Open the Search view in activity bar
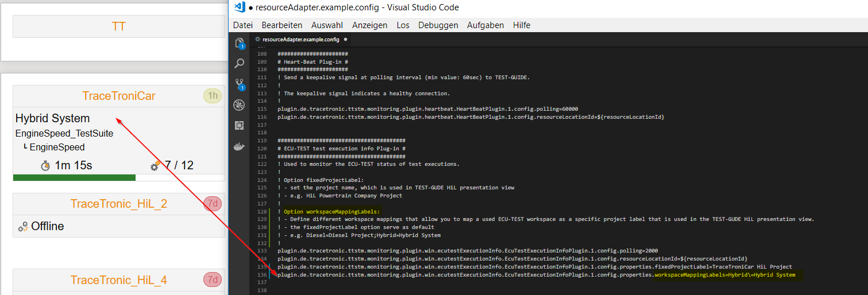This screenshot has height=295, width=868. coord(239,63)
